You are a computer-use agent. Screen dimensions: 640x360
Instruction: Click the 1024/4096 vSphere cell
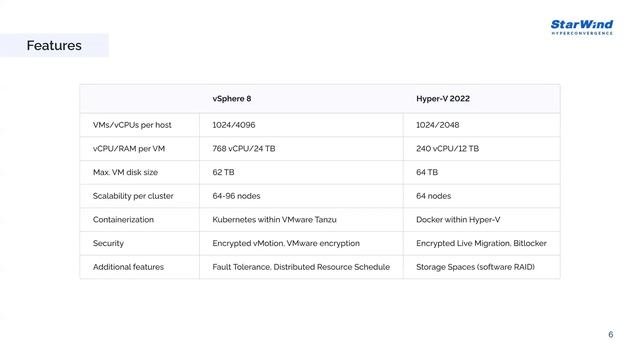pyautogui.click(x=233, y=125)
